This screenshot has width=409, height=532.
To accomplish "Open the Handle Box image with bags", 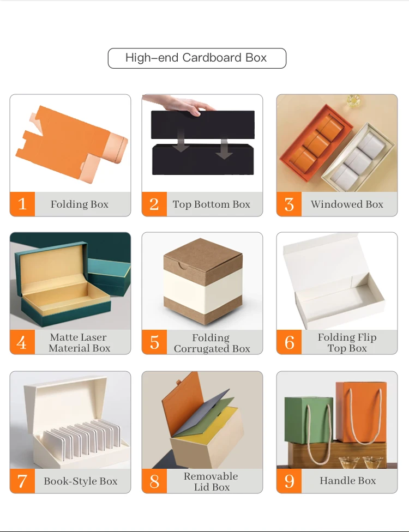I will coord(336,420).
